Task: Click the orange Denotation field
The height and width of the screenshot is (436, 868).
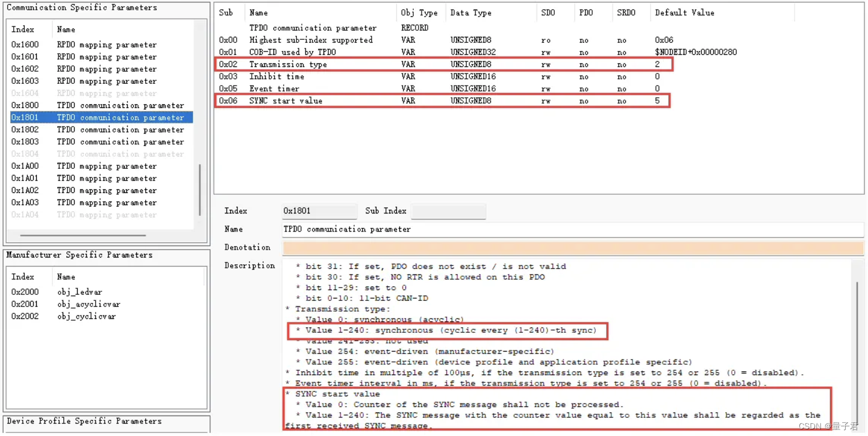Action: pos(573,248)
